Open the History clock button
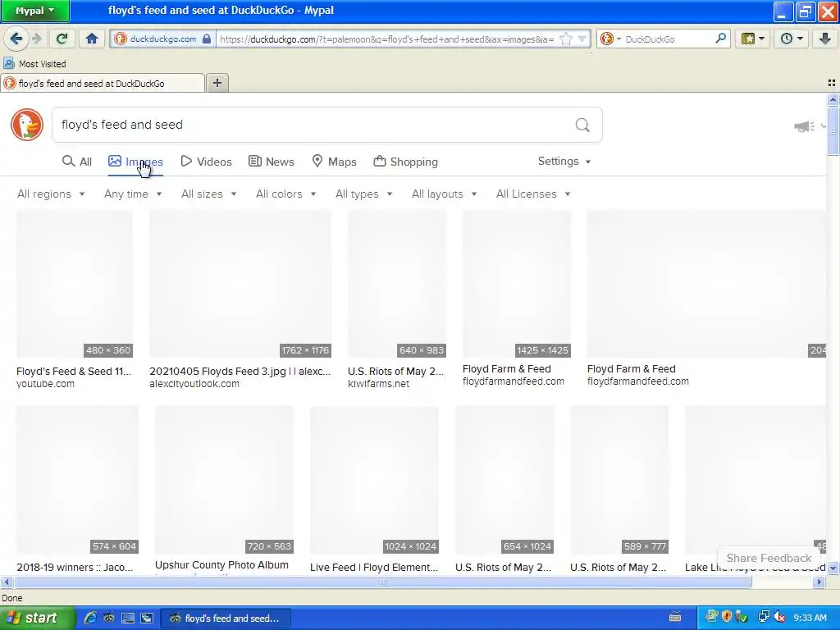 pyautogui.click(x=792, y=39)
